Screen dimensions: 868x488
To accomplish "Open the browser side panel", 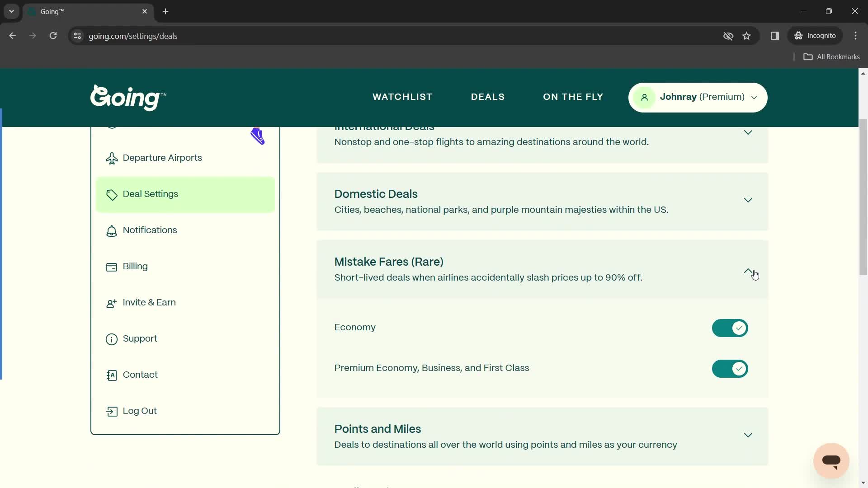I will click(774, 36).
